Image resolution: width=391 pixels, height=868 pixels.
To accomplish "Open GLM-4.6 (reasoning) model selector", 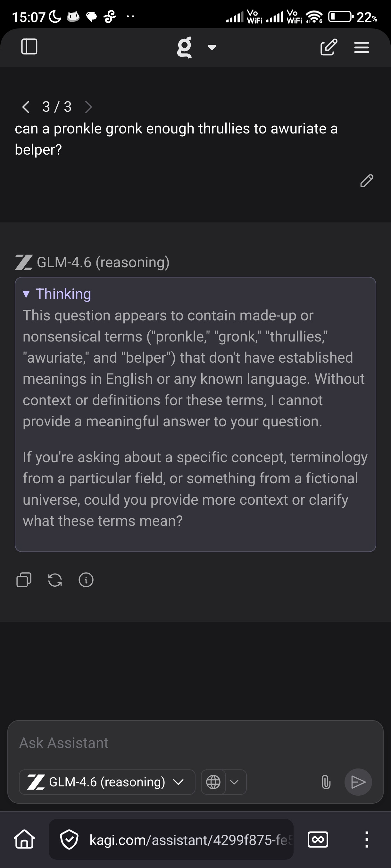I will (107, 782).
